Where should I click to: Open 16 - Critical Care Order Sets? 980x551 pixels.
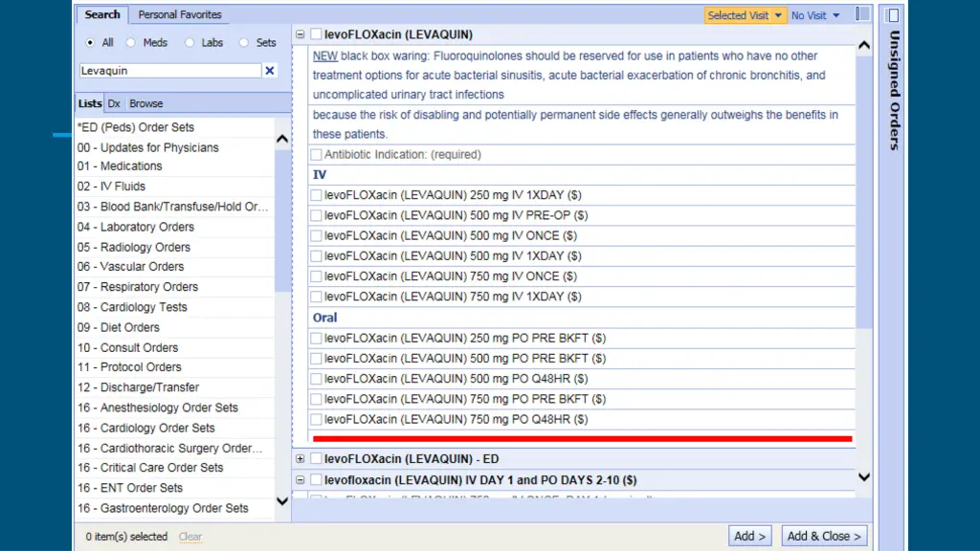coord(150,467)
